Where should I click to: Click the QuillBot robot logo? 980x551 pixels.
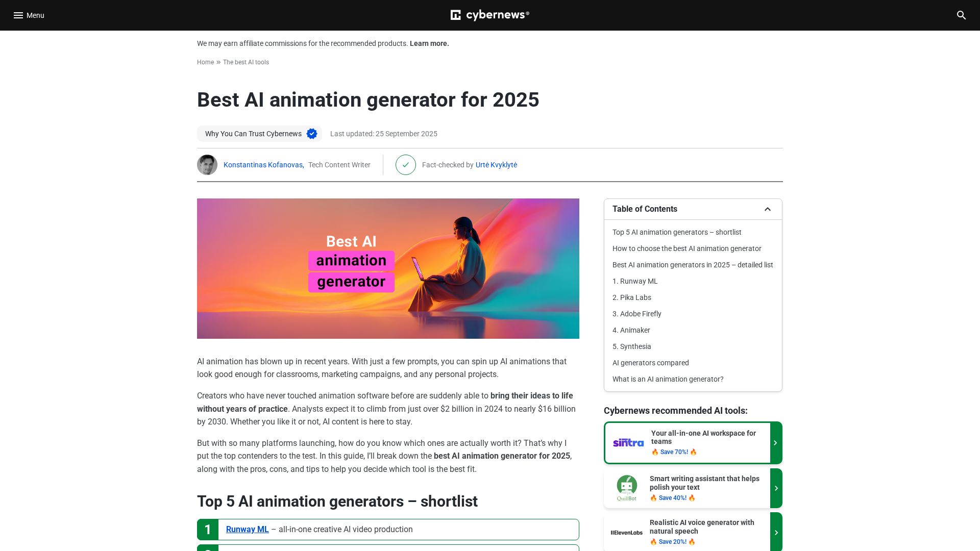coord(627,488)
